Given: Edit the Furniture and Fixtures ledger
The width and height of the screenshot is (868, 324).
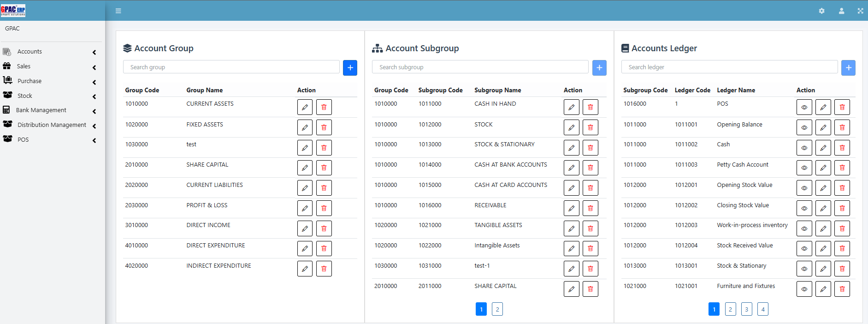Looking at the screenshot, I should [x=823, y=289].
